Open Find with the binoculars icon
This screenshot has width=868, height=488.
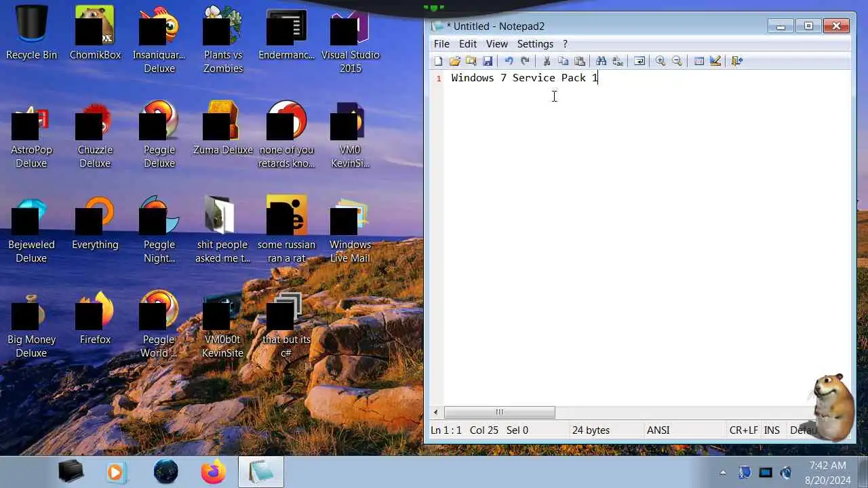(x=601, y=61)
